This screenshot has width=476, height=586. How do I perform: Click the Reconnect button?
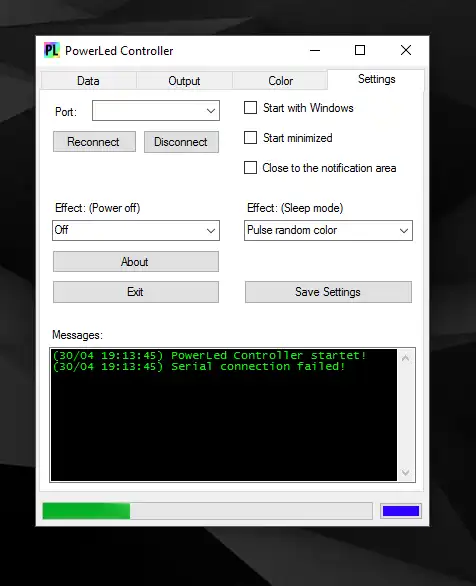coord(94,142)
